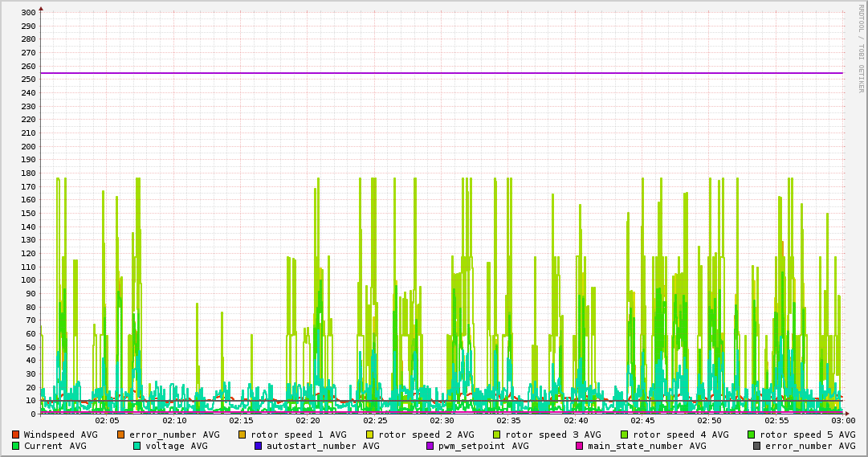Pick the rotor speed 2 AVG color box
This screenshot has width=868, height=457.
pos(369,435)
